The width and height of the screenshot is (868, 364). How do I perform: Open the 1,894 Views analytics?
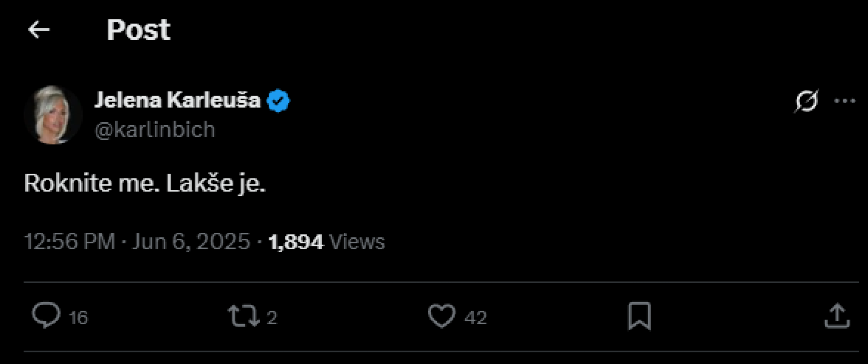coord(326,242)
